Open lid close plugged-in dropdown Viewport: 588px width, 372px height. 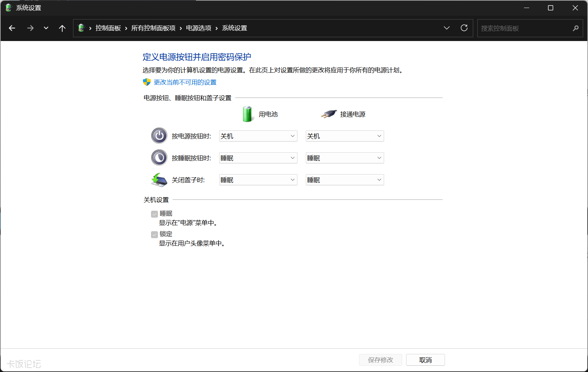point(345,180)
